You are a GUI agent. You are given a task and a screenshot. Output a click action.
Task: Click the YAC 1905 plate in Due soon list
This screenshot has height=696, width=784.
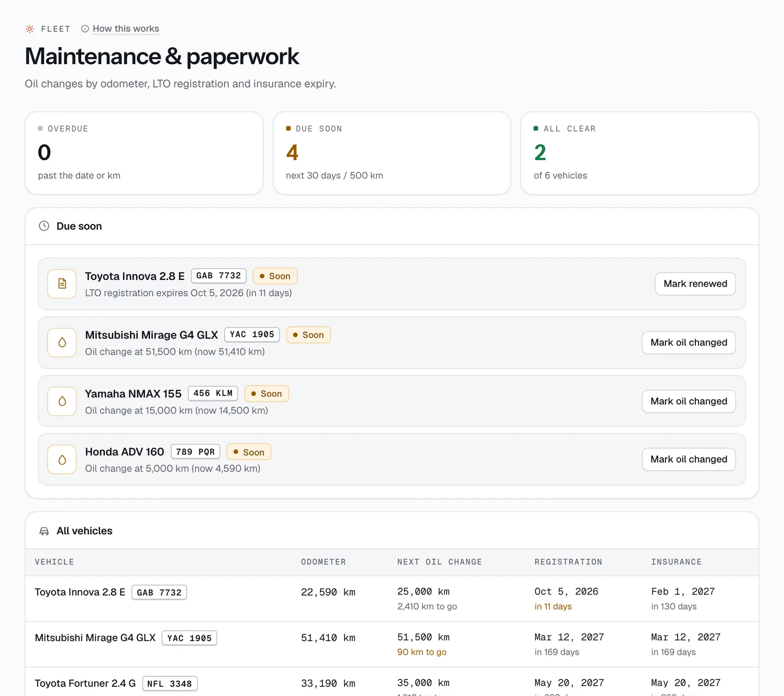[252, 334]
